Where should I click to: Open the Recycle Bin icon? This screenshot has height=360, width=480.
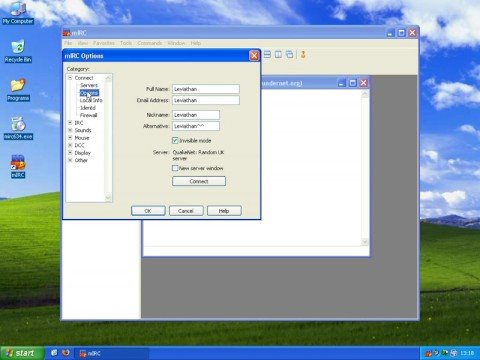click(18, 51)
